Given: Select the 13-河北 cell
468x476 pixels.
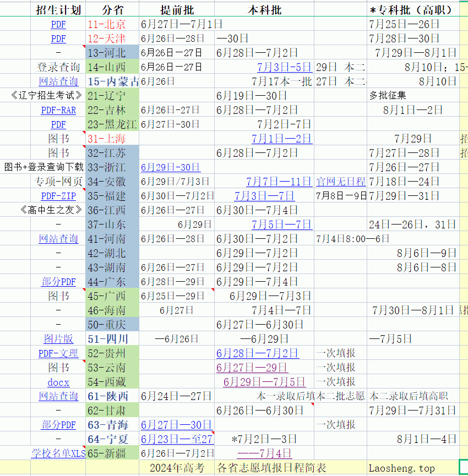Looking at the screenshot, I should coord(112,53).
